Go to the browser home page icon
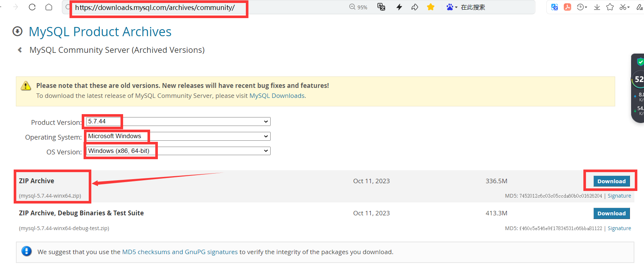The image size is (644, 270). (49, 7)
